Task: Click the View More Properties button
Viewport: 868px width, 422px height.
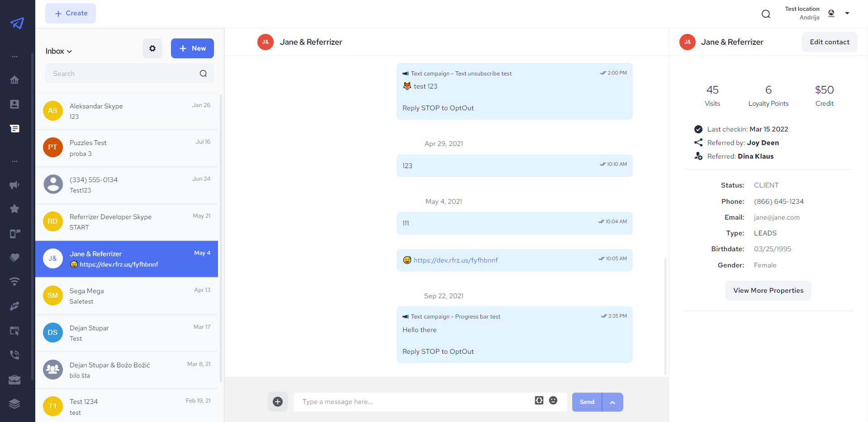Action: (x=768, y=291)
